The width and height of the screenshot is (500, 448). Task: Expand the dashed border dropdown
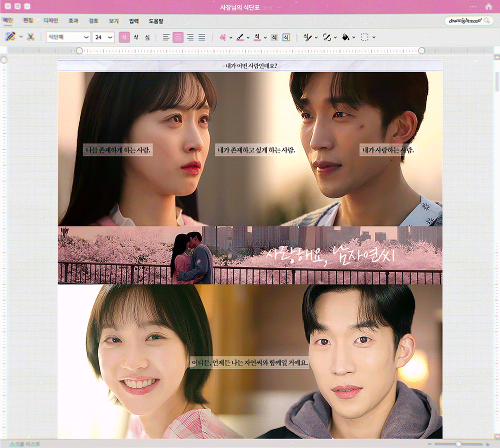pos(373,37)
